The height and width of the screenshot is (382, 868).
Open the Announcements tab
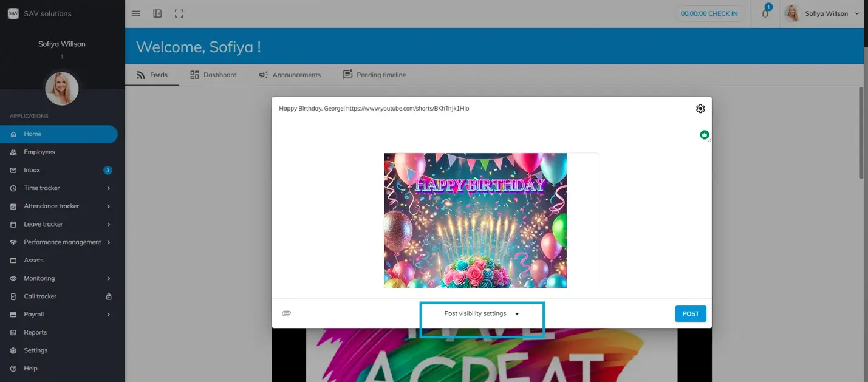pos(290,75)
